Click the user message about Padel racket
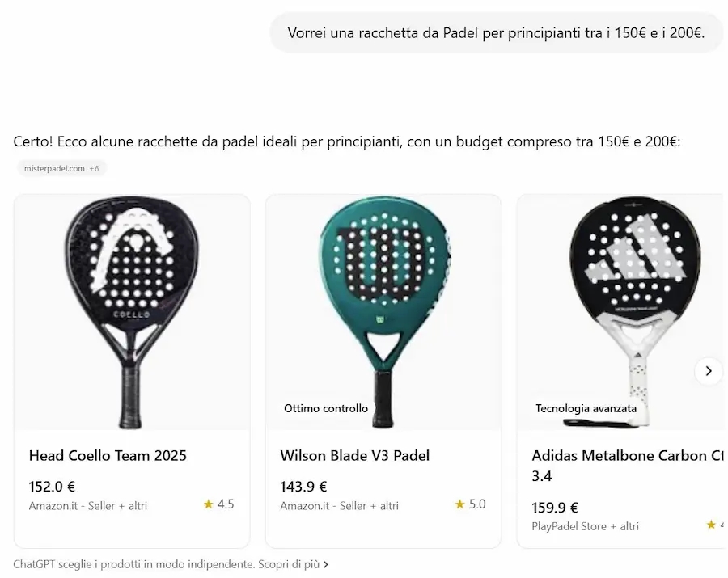The width and height of the screenshot is (728, 578). 496,33
